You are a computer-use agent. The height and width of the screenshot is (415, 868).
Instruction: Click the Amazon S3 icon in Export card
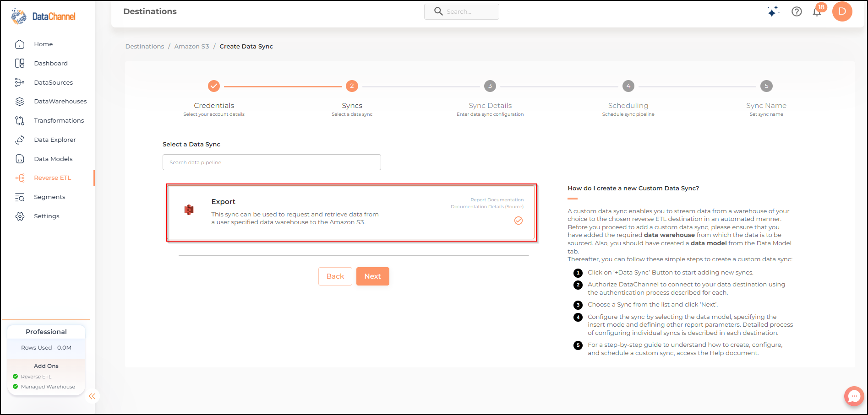click(x=189, y=210)
